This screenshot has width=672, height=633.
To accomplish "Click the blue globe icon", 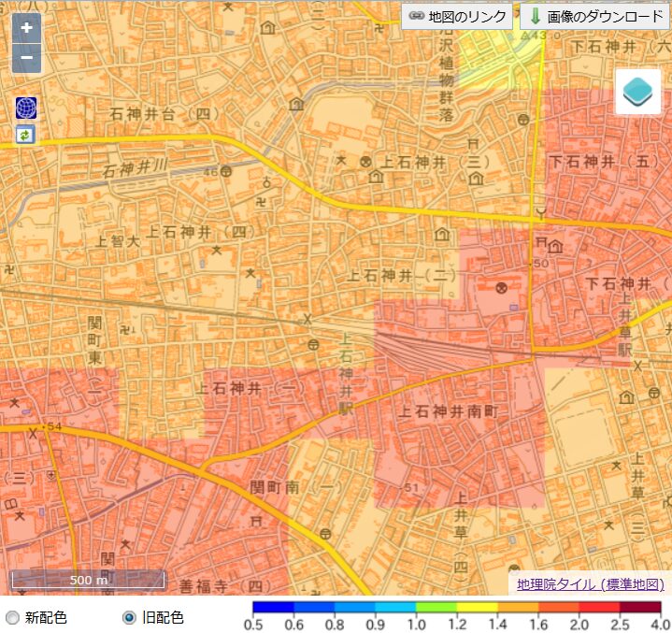I will pyautogui.click(x=25, y=108).
